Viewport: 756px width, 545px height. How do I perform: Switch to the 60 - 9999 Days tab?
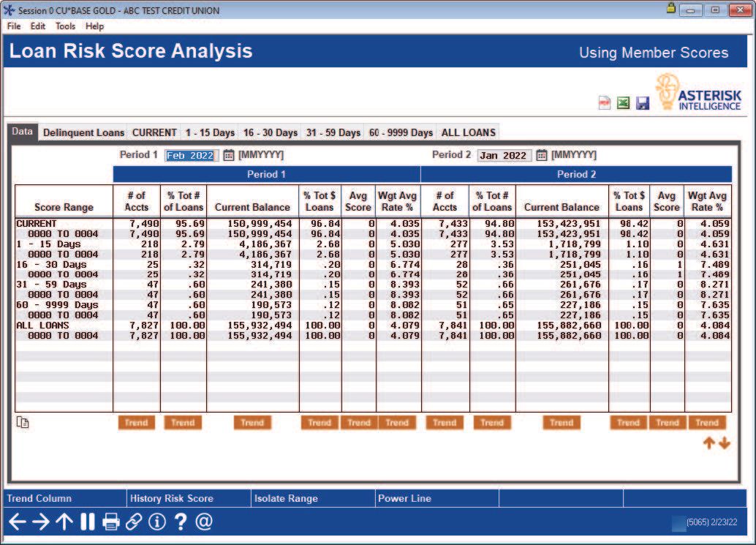[401, 132]
